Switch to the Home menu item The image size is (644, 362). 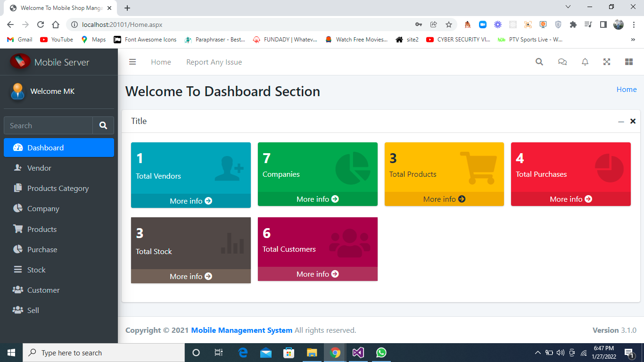pyautogui.click(x=161, y=62)
